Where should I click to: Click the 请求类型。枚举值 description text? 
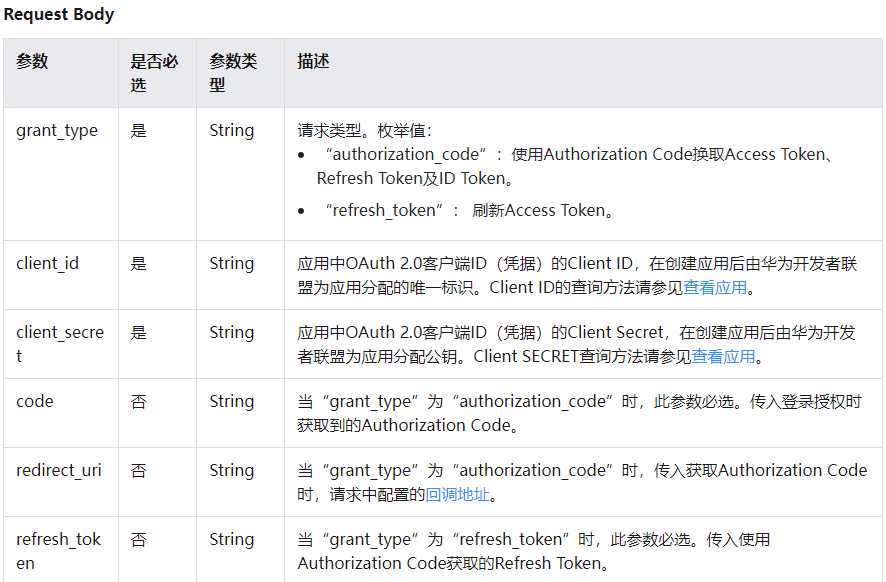[x=364, y=131]
